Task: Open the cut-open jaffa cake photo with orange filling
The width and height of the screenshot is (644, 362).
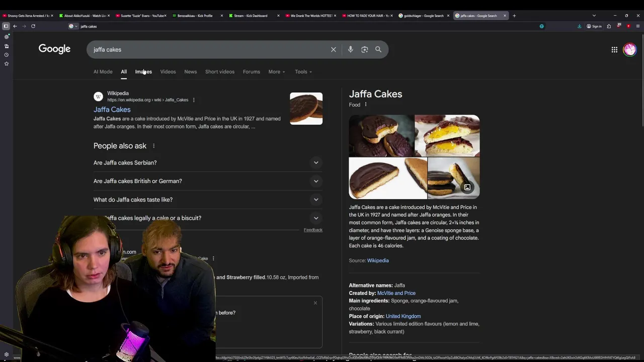Action: point(447,136)
